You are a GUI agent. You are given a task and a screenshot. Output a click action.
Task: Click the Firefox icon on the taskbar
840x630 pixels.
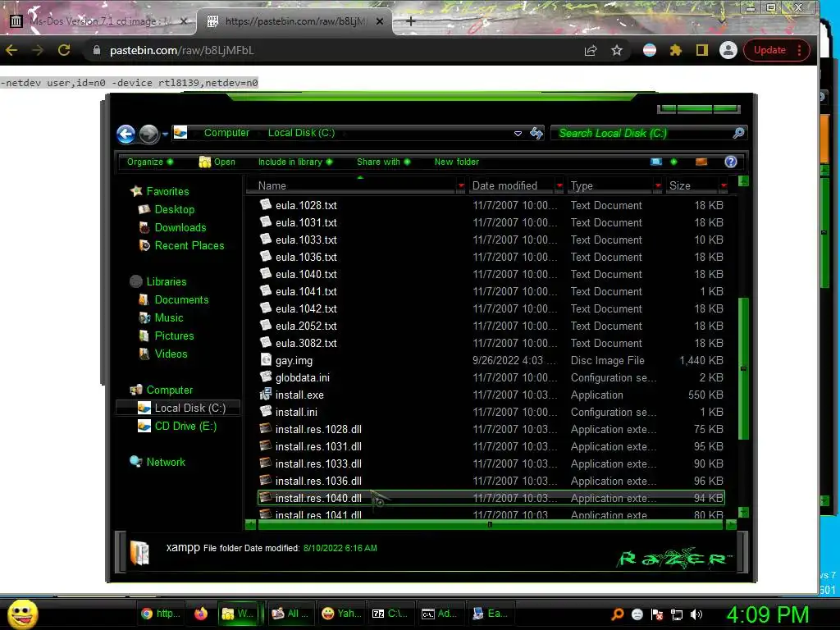coord(201,614)
